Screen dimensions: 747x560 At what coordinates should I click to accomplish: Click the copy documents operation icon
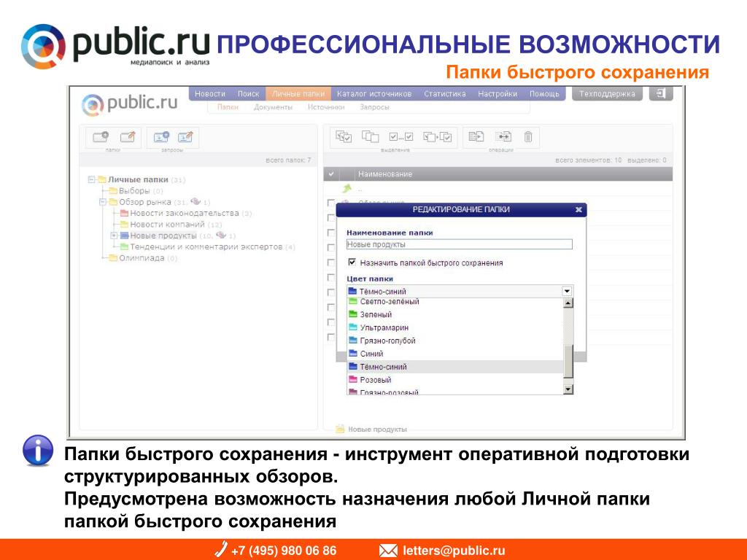point(476,137)
